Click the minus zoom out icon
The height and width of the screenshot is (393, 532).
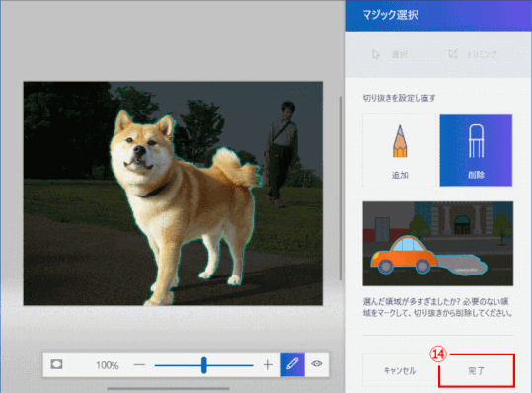[139, 365]
